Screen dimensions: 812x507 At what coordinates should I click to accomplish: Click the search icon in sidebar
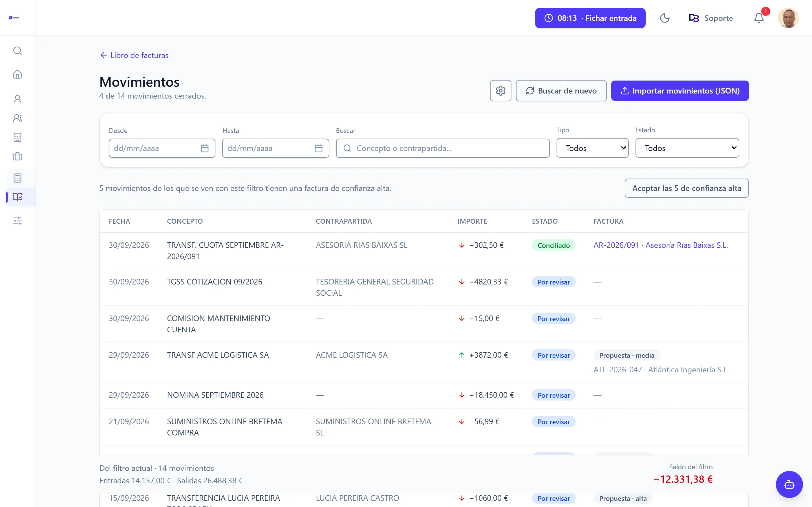(x=17, y=51)
